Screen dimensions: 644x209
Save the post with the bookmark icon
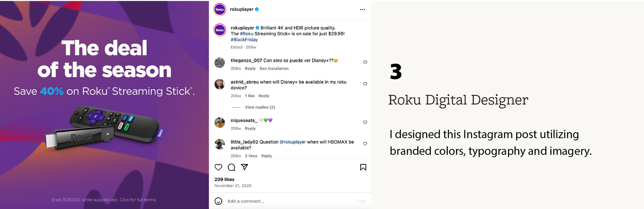click(x=363, y=167)
